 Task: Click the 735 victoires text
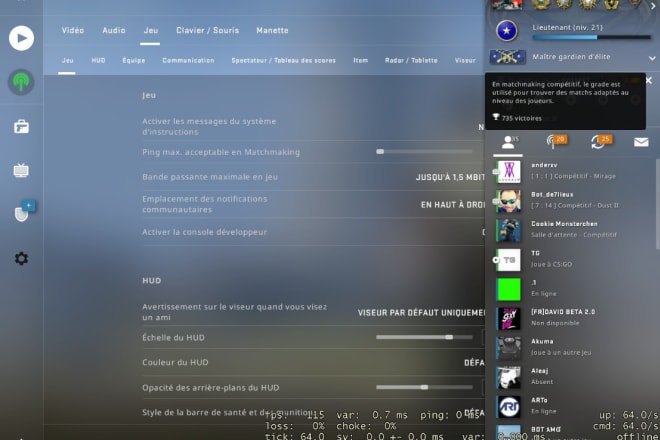coord(522,118)
